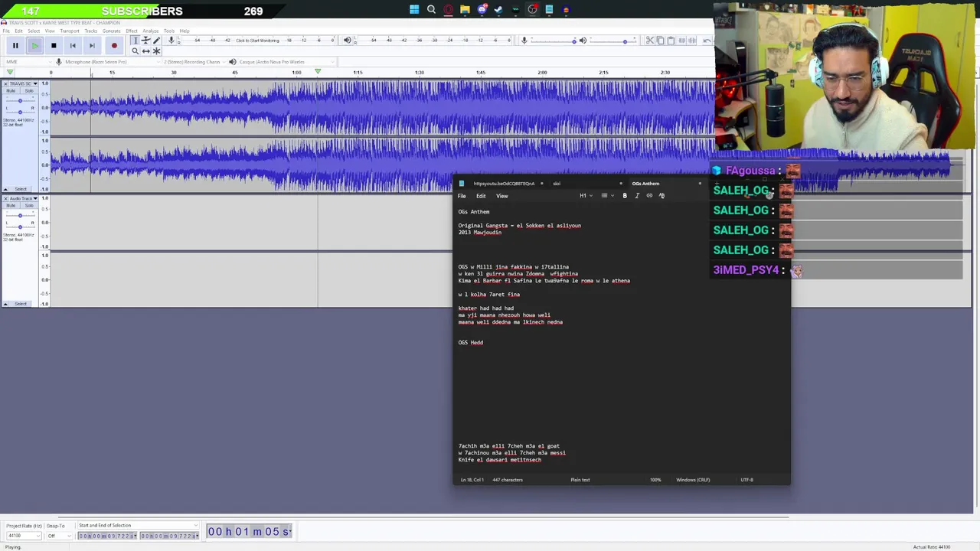
Task: Open the Casque playback device dropdown
Action: 286,61
